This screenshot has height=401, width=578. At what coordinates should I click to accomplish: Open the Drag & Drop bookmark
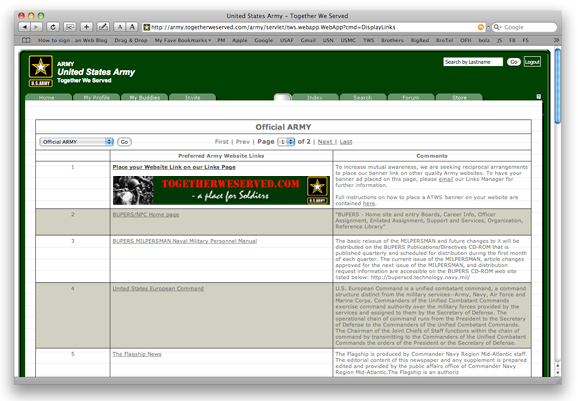point(131,40)
